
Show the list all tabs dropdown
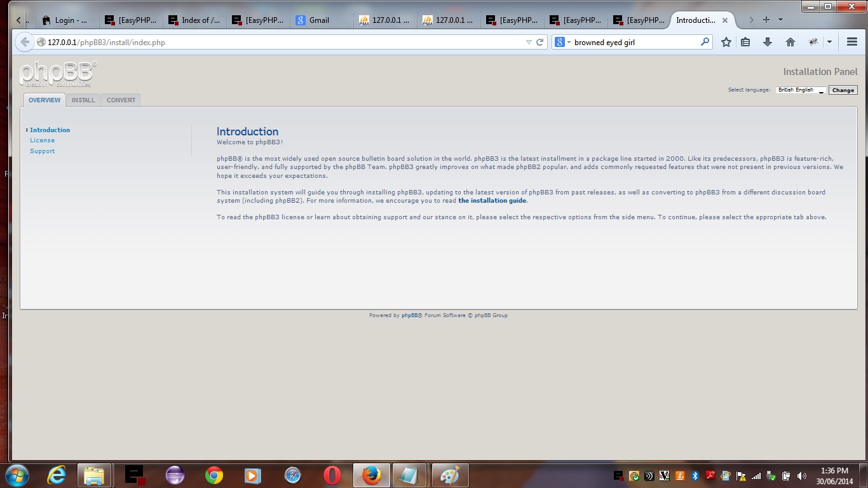781,20
